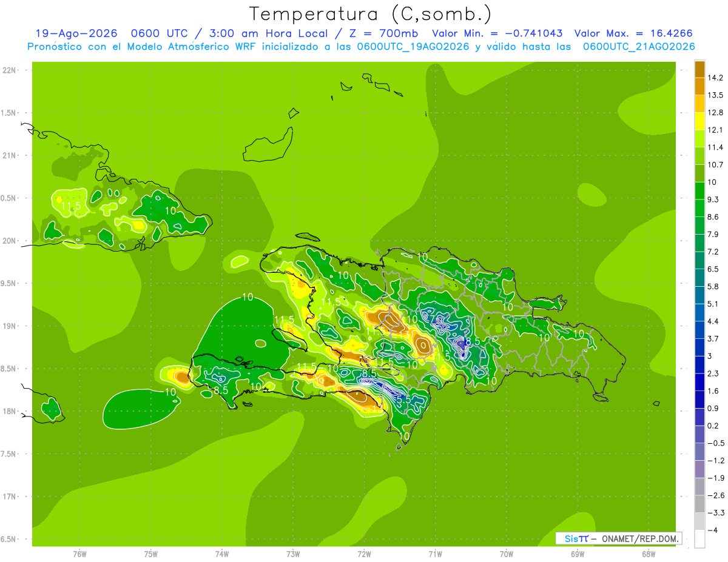Click the "71W" longitude axis label
The height and width of the screenshot is (562, 728).
point(435,554)
